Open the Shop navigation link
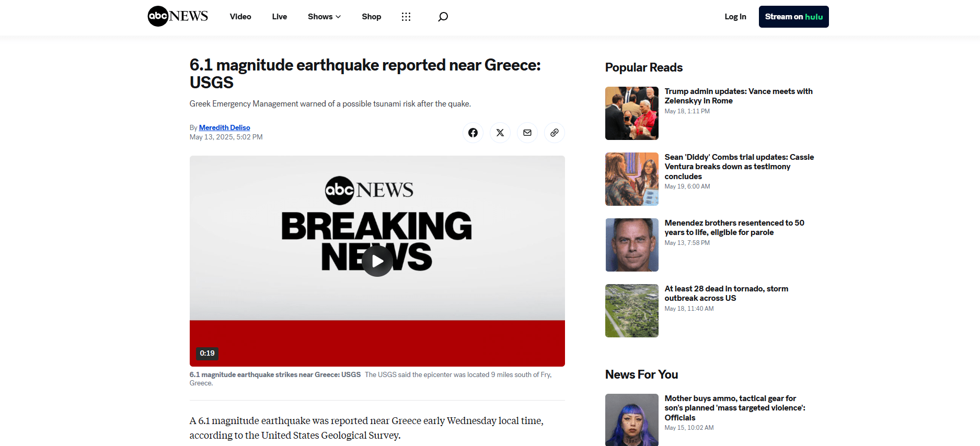The image size is (980, 446). pos(371,17)
